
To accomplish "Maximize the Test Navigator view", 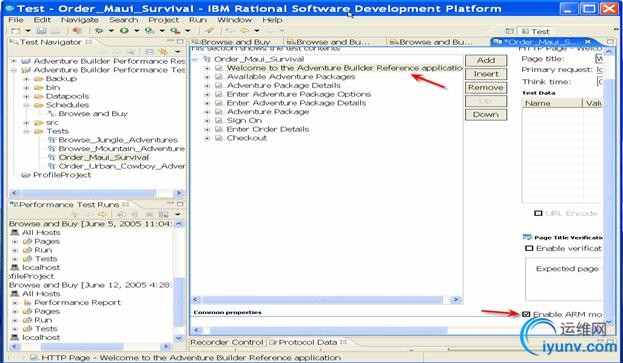I will 180,41.
